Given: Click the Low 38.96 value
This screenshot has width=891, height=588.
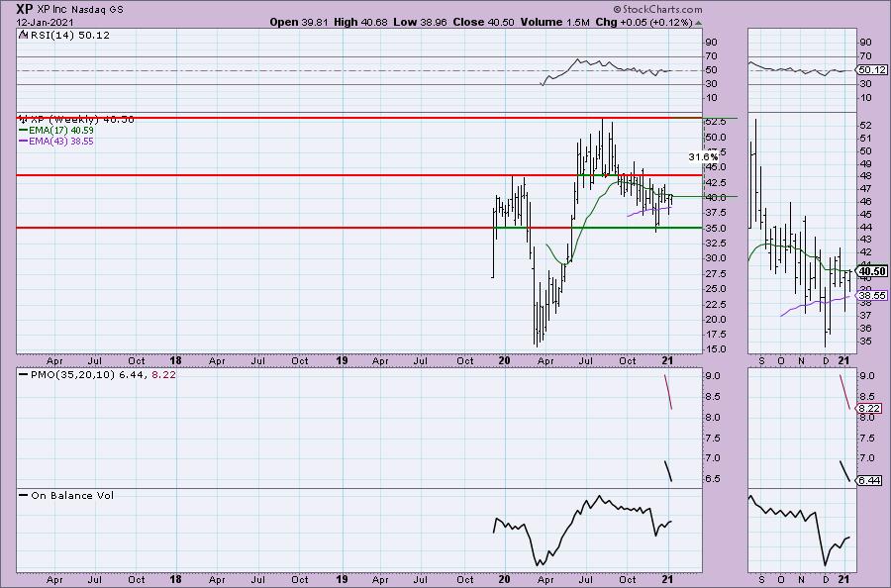Looking at the screenshot, I should tap(420, 22).
